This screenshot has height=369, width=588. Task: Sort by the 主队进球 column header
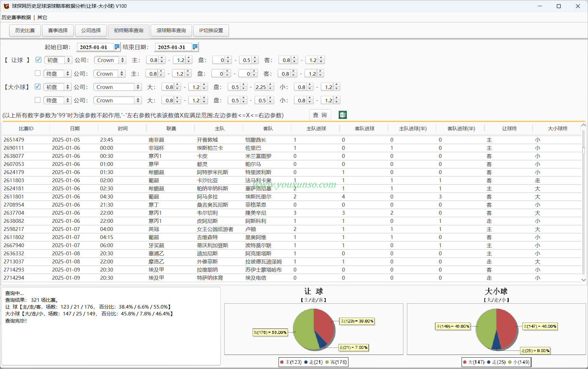pos(316,129)
